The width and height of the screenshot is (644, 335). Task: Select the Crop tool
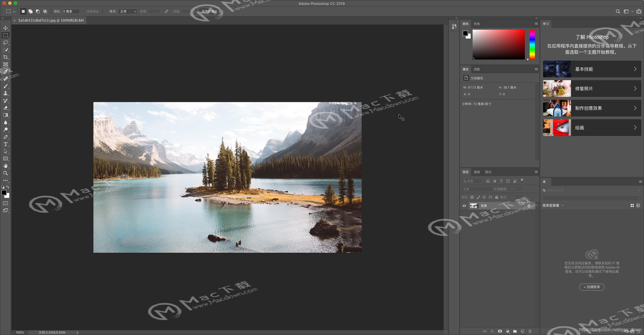pos(6,57)
